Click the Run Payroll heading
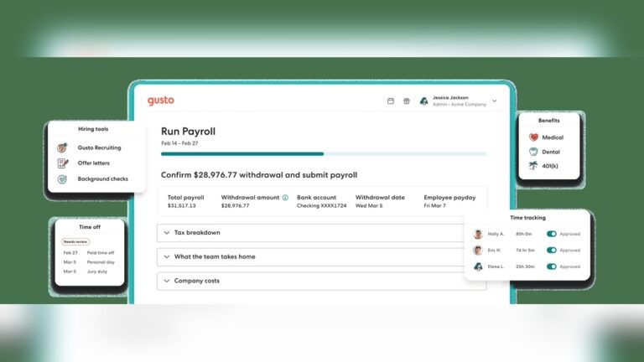644x362 pixels. pyautogui.click(x=188, y=132)
